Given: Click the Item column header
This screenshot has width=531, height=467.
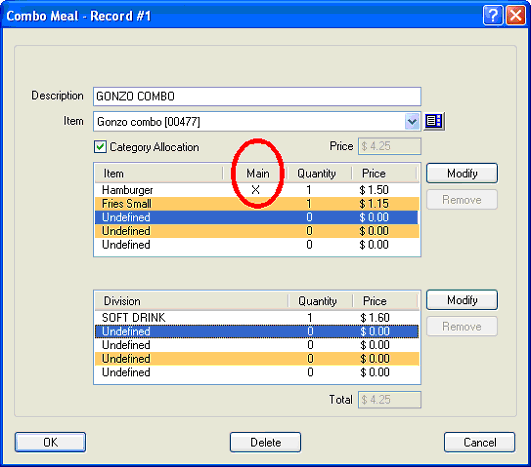Looking at the screenshot, I should [159, 173].
